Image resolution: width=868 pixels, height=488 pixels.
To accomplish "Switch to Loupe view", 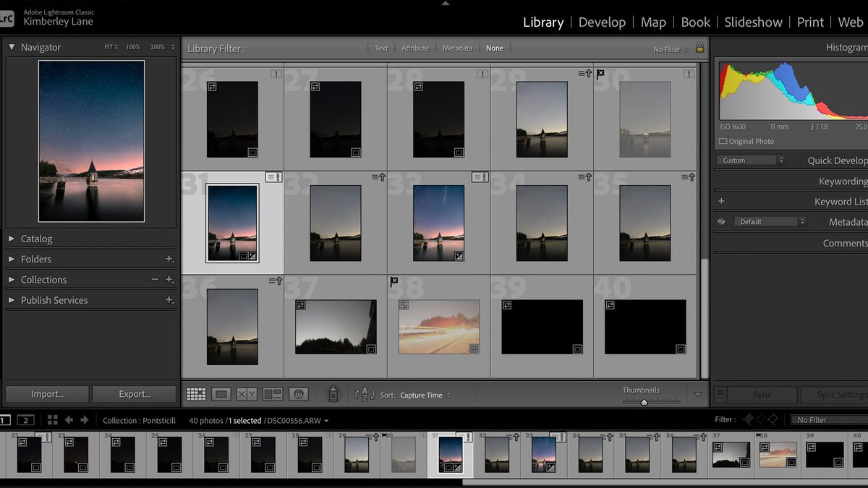I will click(x=222, y=395).
